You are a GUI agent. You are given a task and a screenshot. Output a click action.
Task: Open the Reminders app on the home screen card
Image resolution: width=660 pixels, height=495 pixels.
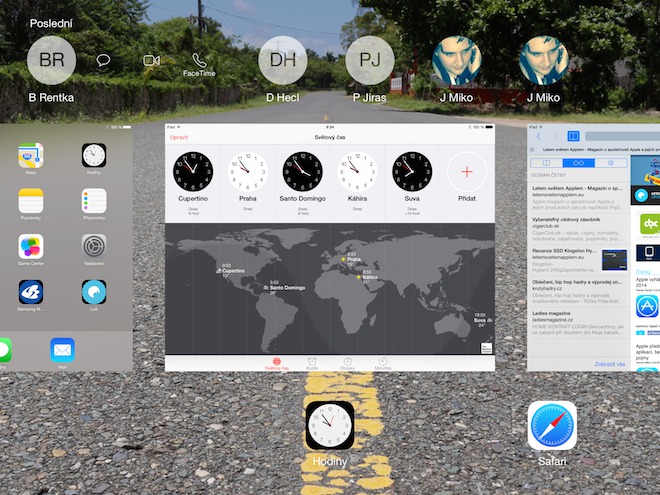[x=94, y=201]
